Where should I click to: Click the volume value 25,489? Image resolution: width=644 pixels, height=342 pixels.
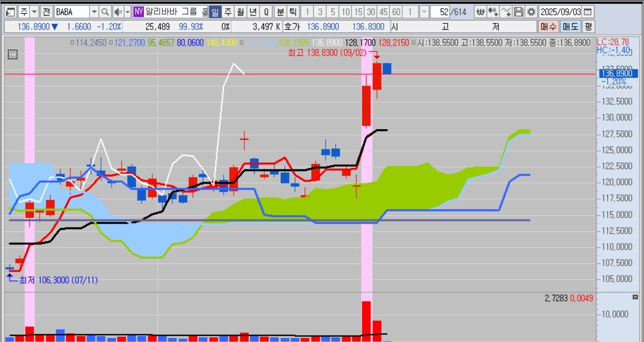point(157,27)
